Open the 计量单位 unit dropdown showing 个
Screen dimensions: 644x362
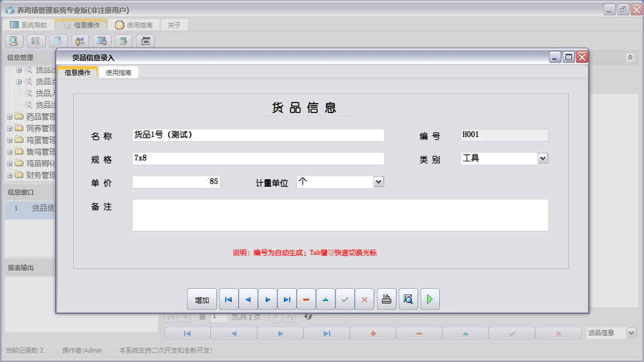[379, 182]
